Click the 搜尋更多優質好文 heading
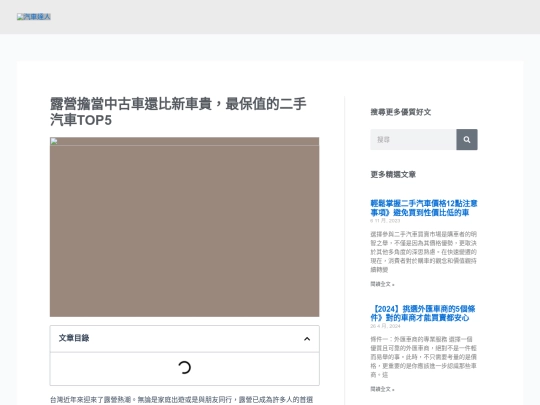The width and height of the screenshot is (540, 405). (401, 112)
